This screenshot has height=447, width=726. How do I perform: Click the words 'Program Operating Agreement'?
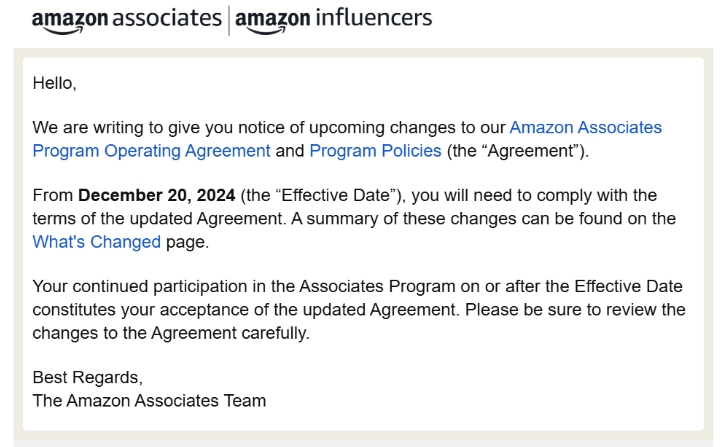151,151
